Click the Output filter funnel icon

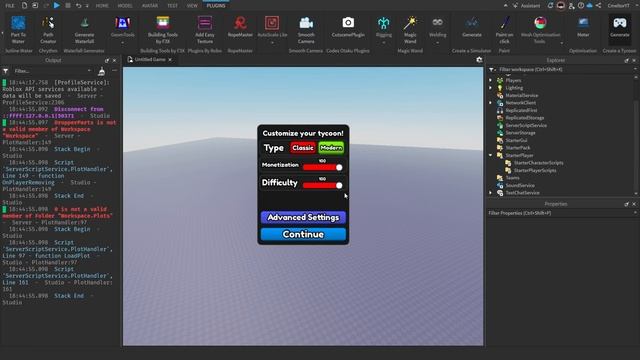(6, 71)
